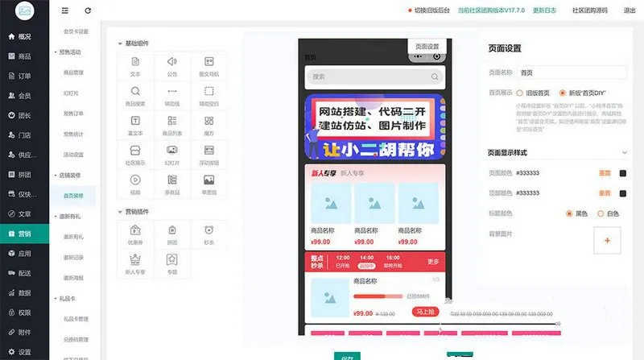Collapse the 基础组件 section
644x360 pixels.
tap(120, 43)
